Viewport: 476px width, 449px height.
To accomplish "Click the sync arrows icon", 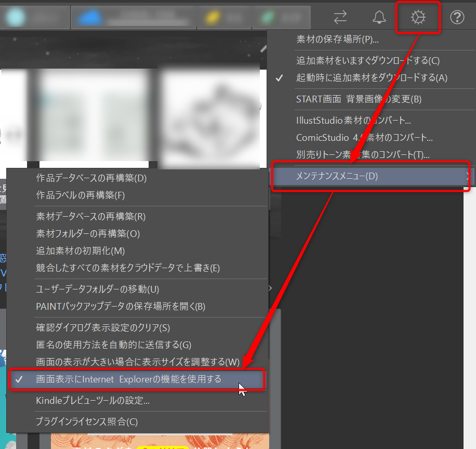I will pyautogui.click(x=340, y=18).
